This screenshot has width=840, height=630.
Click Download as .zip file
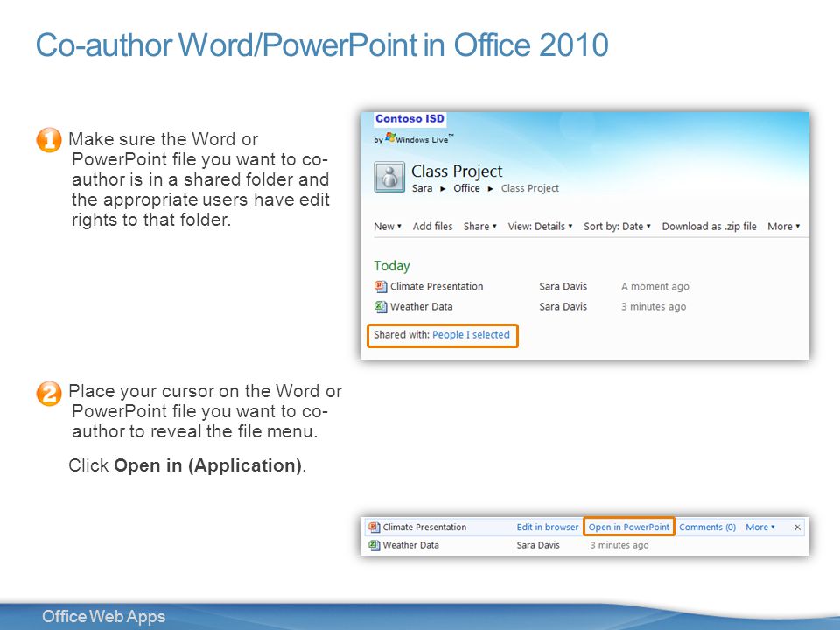coord(710,226)
